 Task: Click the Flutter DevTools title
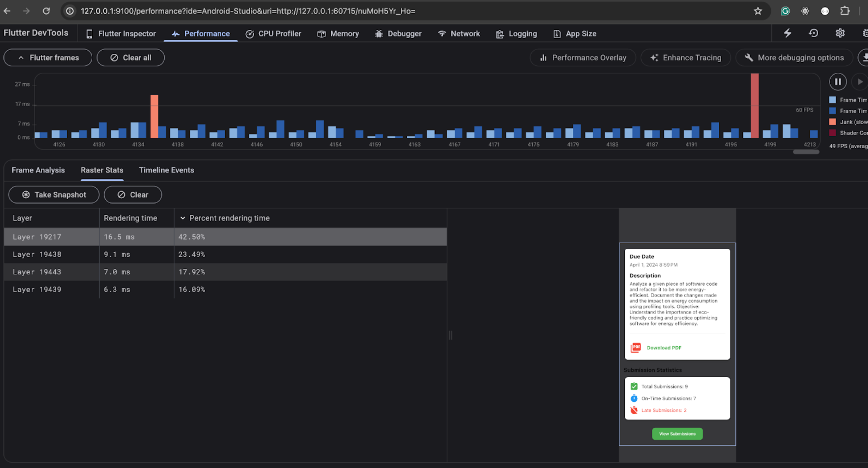pyautogui.click(x=36, y=33)
